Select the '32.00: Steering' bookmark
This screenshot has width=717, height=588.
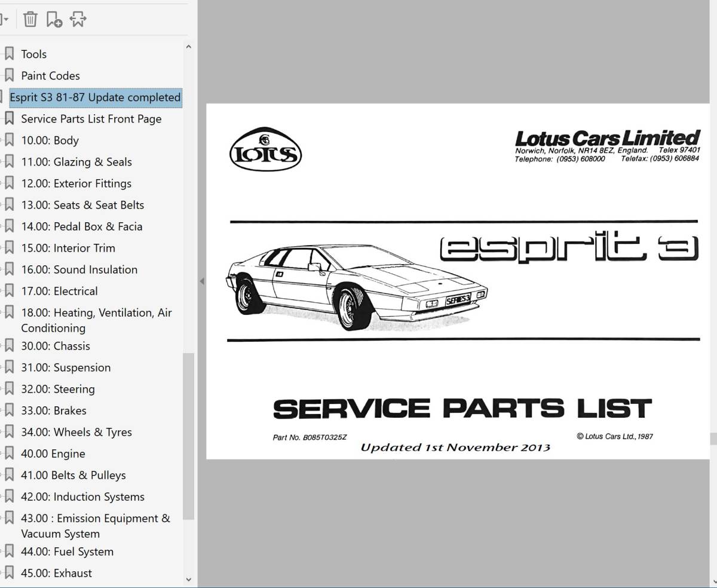click(58, 389)
